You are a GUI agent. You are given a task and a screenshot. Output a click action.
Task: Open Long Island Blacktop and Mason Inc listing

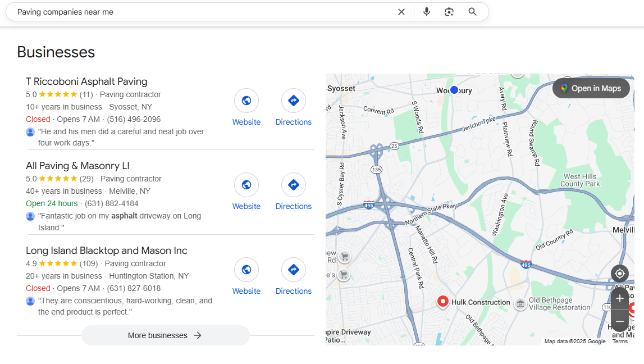tap(107, 251)
